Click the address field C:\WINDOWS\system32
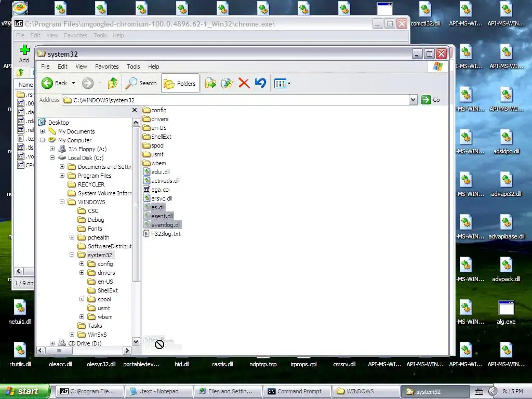The image size is (532, 399). [x=236, y=100]
